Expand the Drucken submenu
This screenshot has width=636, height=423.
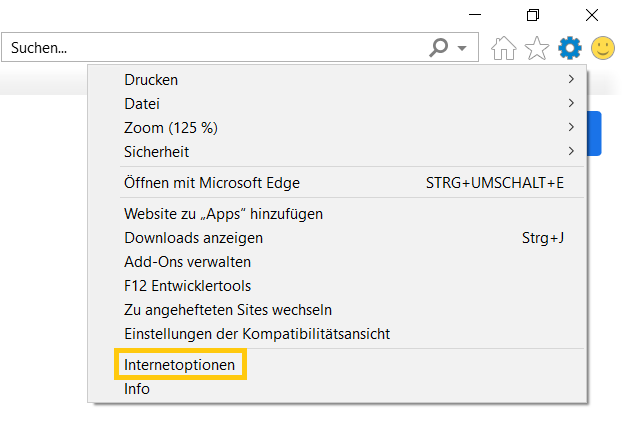coord(337,79)
